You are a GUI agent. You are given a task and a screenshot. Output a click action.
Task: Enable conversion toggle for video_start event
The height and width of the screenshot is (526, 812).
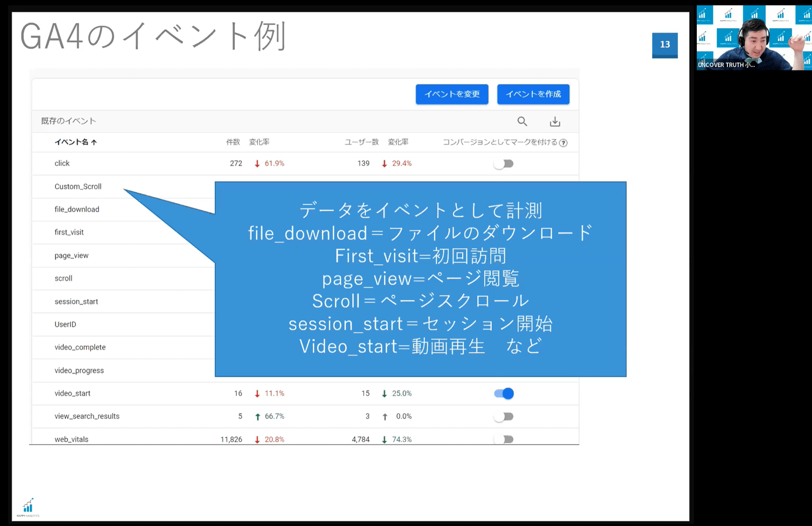click(x=503, y=393)
